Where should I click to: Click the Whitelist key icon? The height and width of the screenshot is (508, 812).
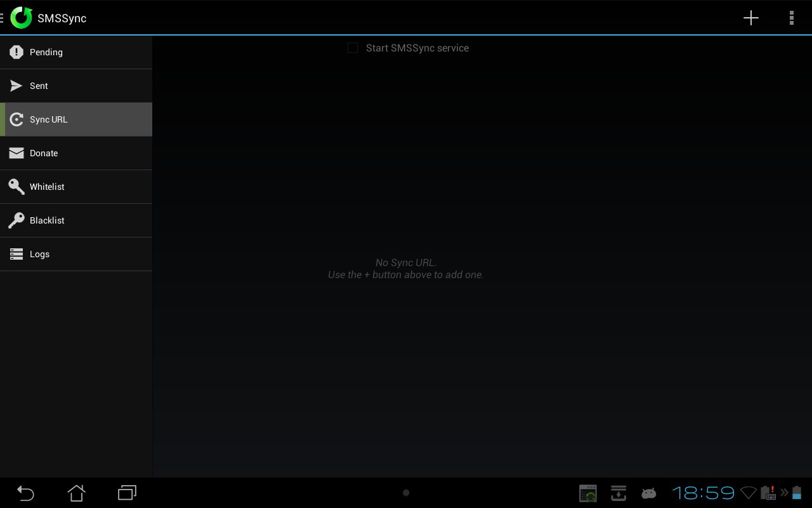(16, 187)
